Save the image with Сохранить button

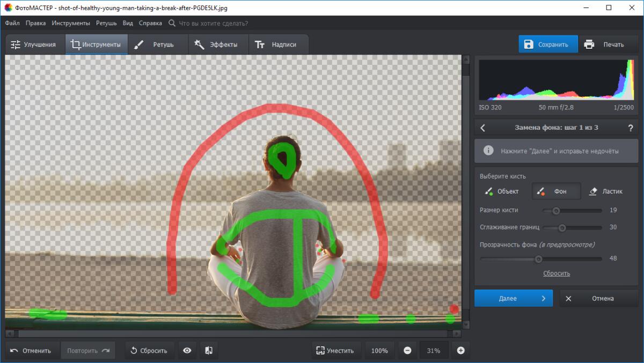(547, 45)
